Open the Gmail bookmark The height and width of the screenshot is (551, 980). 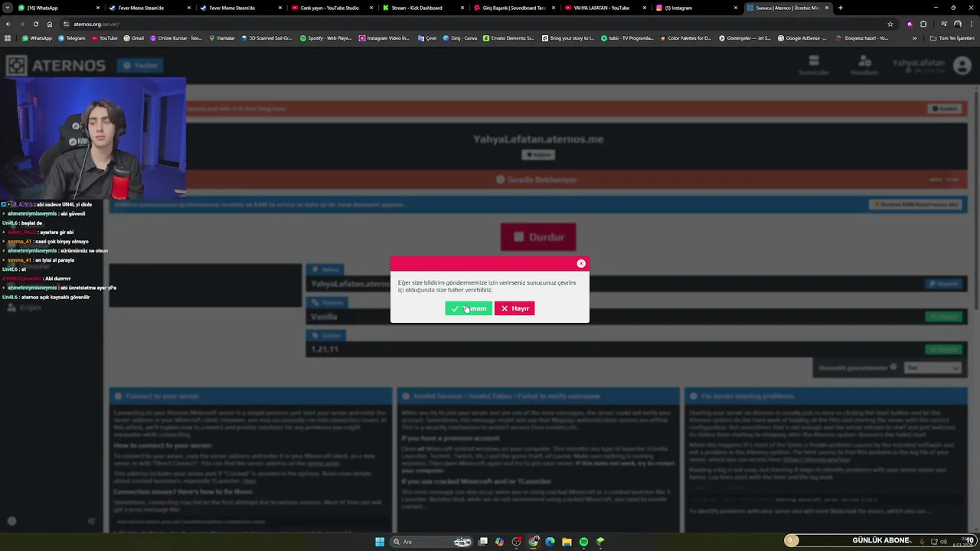(134, 37)
